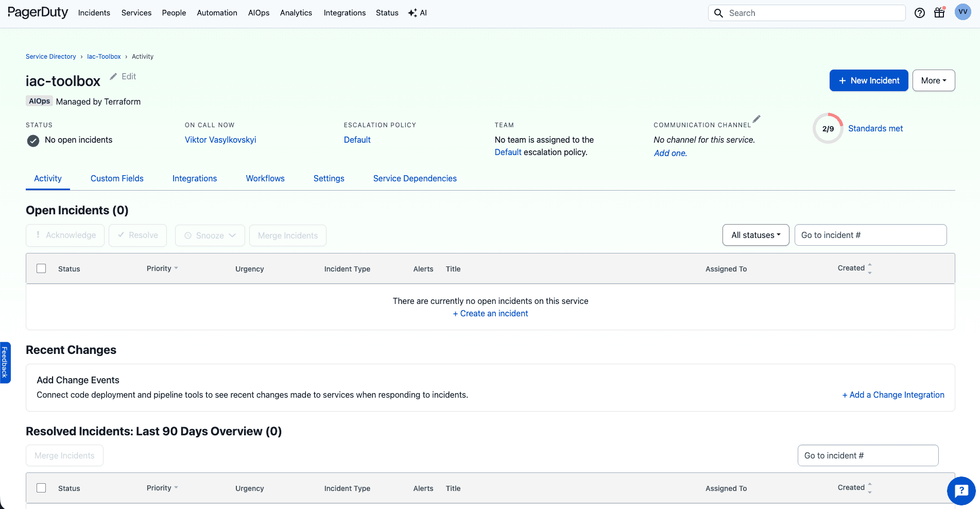Click the search magnifier icon
Screen dimensions: 980x509
coord(718,13)
